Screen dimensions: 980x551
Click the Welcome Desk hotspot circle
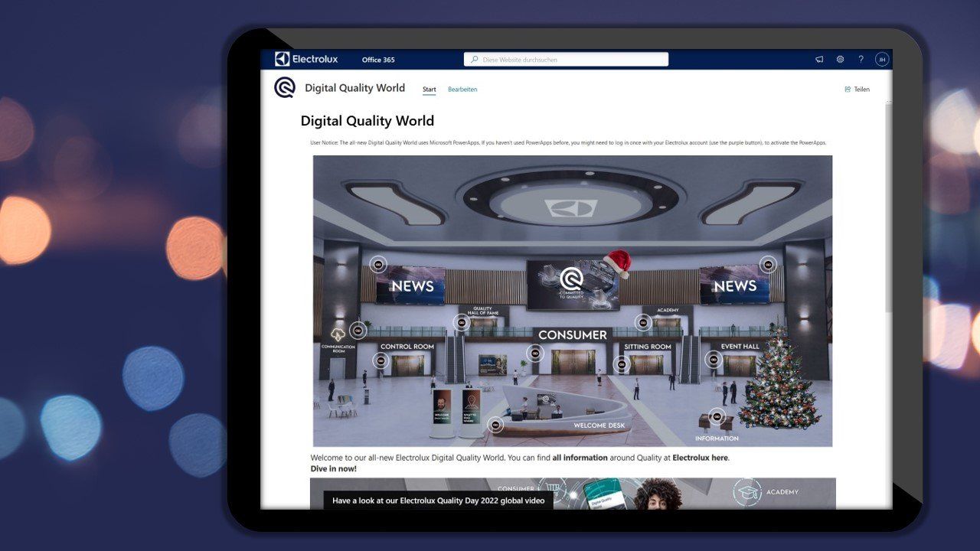pos(495,425)
